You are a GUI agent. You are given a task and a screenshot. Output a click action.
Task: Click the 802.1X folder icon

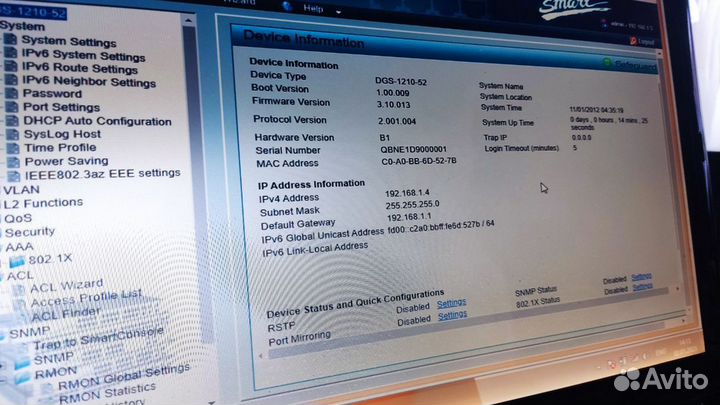(x=17, y=262)
